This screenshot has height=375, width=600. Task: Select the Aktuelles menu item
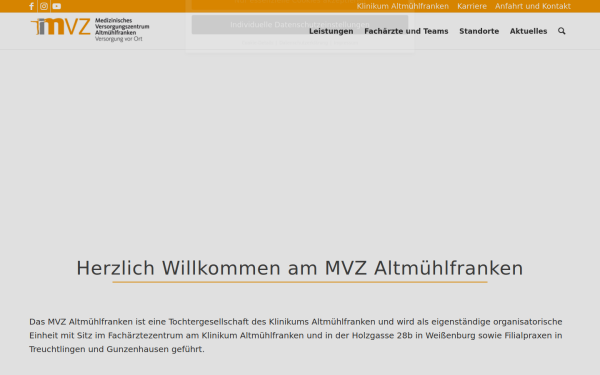click(x=528, y=31)
